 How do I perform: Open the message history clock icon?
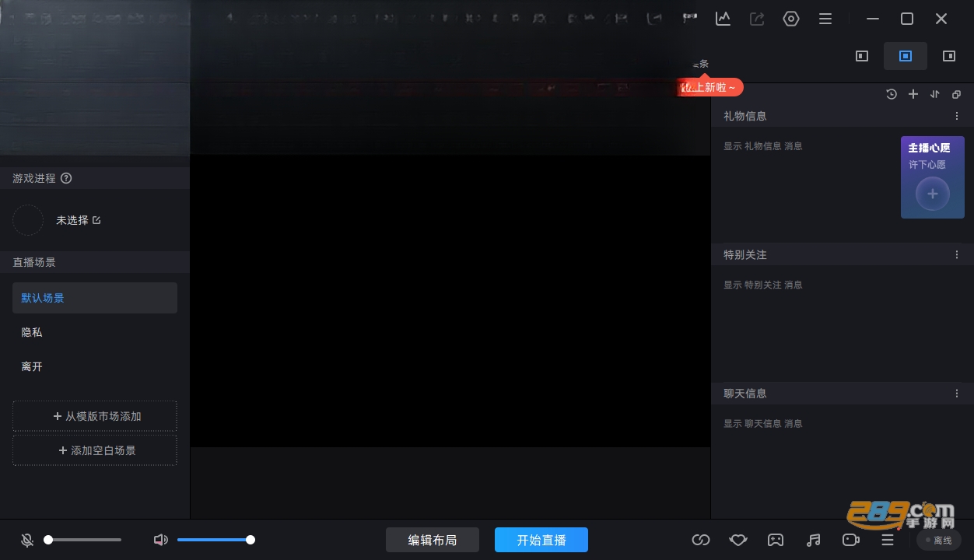tap(892, 94)
